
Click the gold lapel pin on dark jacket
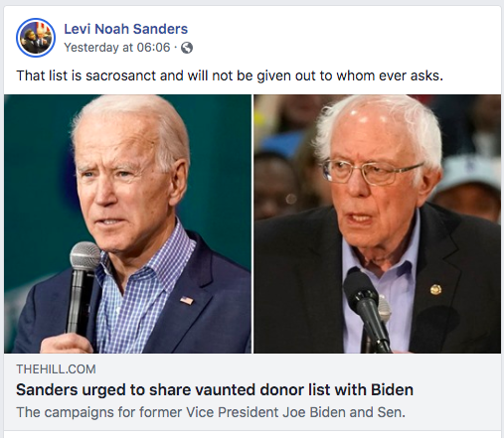(435, 289)
